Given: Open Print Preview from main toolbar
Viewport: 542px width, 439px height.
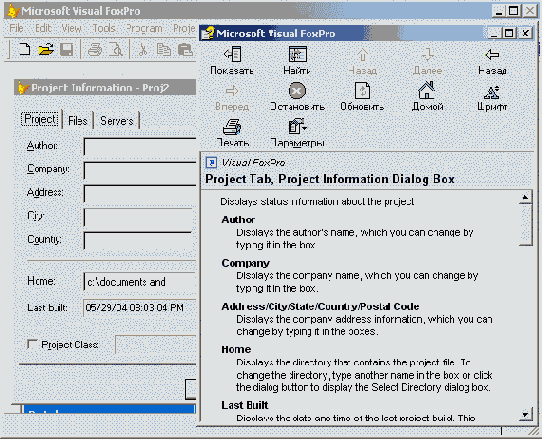Looking at the screenshot, I should 116,49.
